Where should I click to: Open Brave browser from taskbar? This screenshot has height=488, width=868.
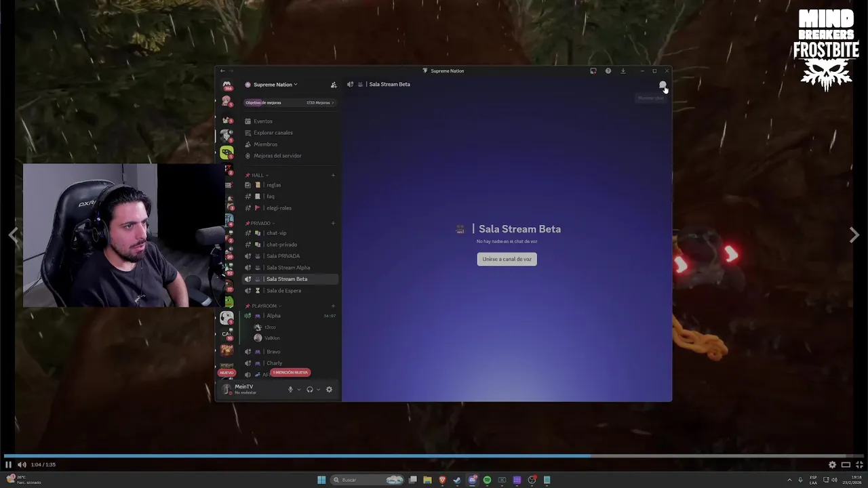point(442,480)
